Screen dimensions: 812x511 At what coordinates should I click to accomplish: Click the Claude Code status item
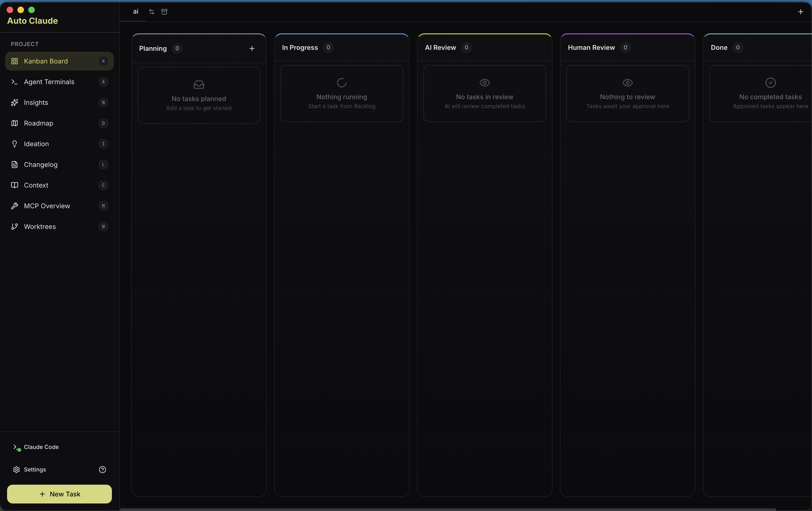coord(41,447)
